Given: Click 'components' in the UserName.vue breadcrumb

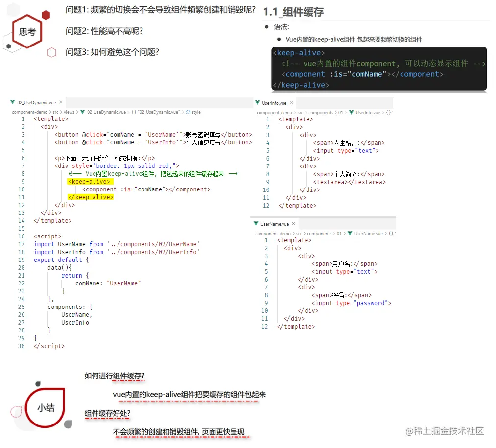Looking at the screenshot, I should pos(319,233).
